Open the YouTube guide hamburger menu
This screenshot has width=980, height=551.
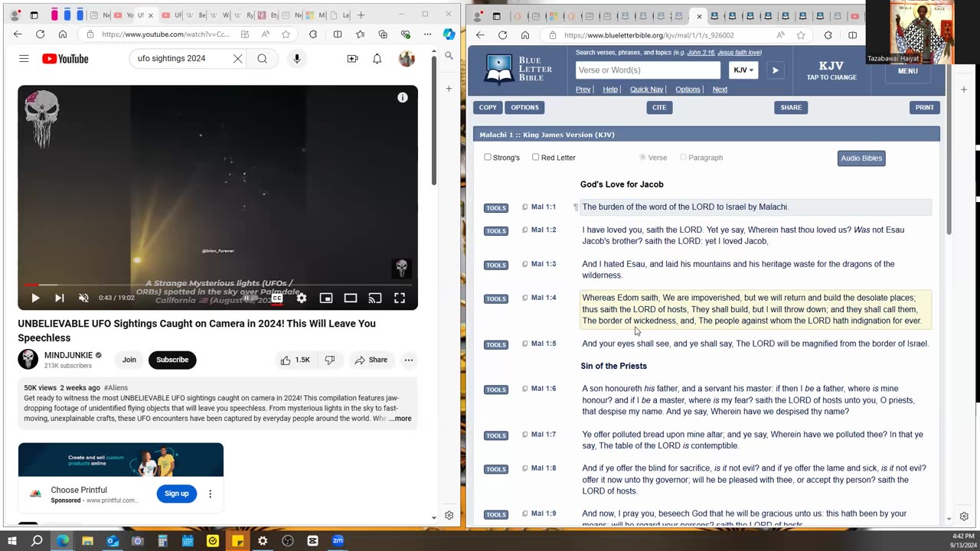click(x=24, y=59)
